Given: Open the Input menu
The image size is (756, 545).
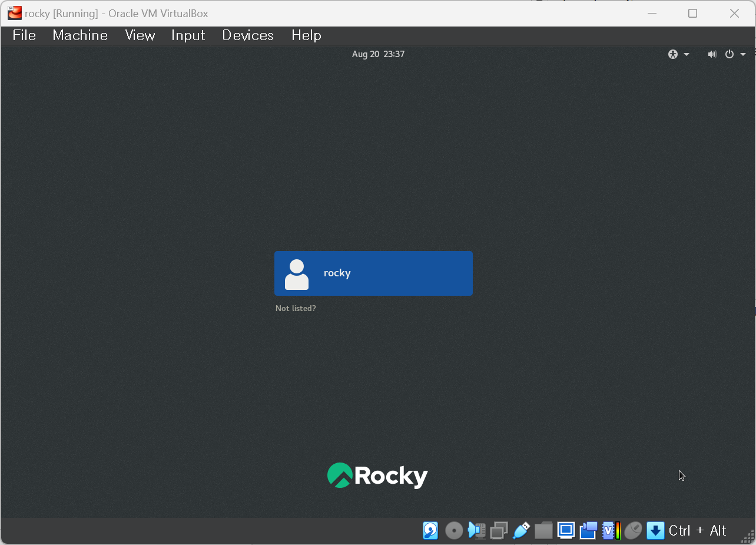Looking at the screenshot, I should pyautogui.click(x=188, y=35).
